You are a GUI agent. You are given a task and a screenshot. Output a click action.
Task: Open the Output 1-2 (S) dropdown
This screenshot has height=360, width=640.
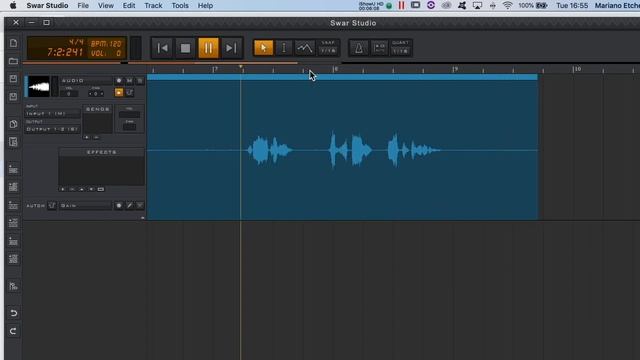[x=52, y=129]
